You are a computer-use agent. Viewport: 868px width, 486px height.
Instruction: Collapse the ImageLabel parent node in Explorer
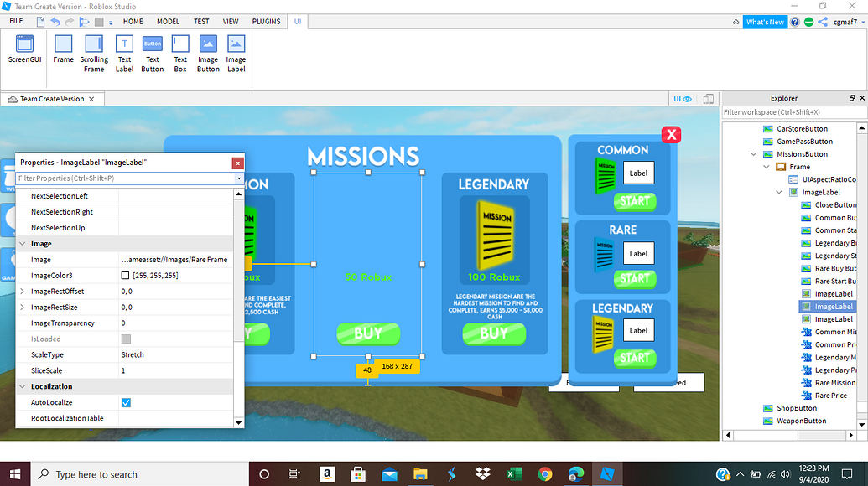click(779, 193)
